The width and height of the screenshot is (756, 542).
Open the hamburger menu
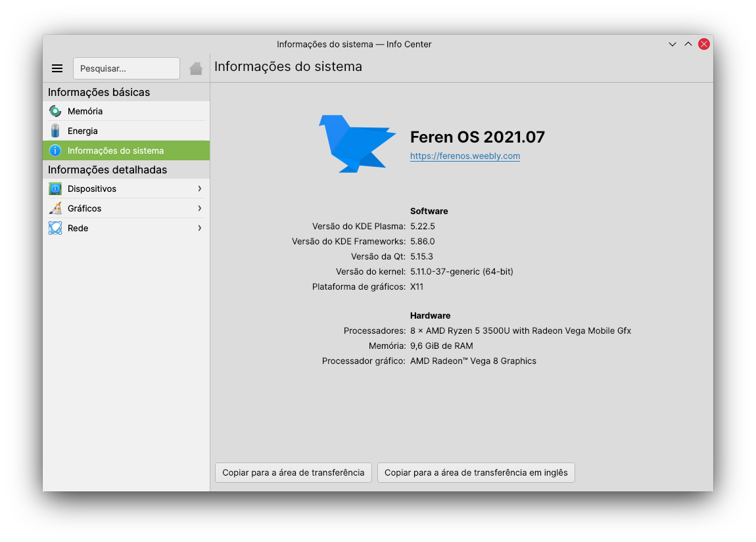(x=57, y=68)
